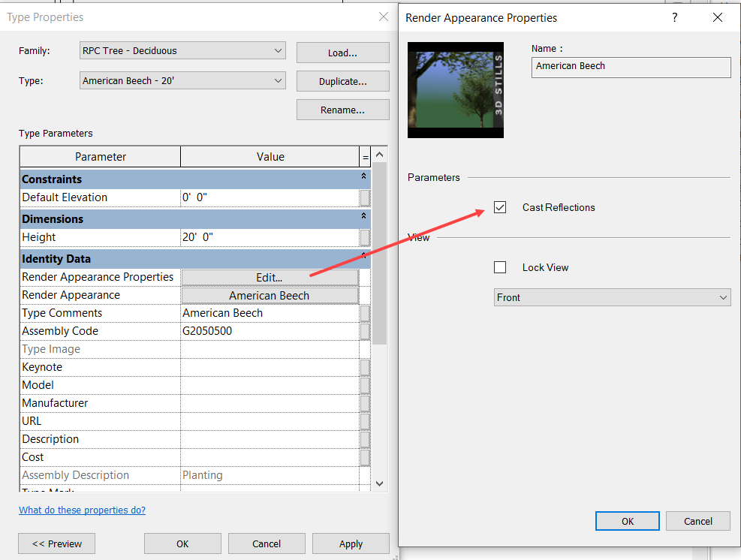Click the Identity Data group header
Image resolution: width=741 pixels, height=560 pixels.
click(195, 259)
